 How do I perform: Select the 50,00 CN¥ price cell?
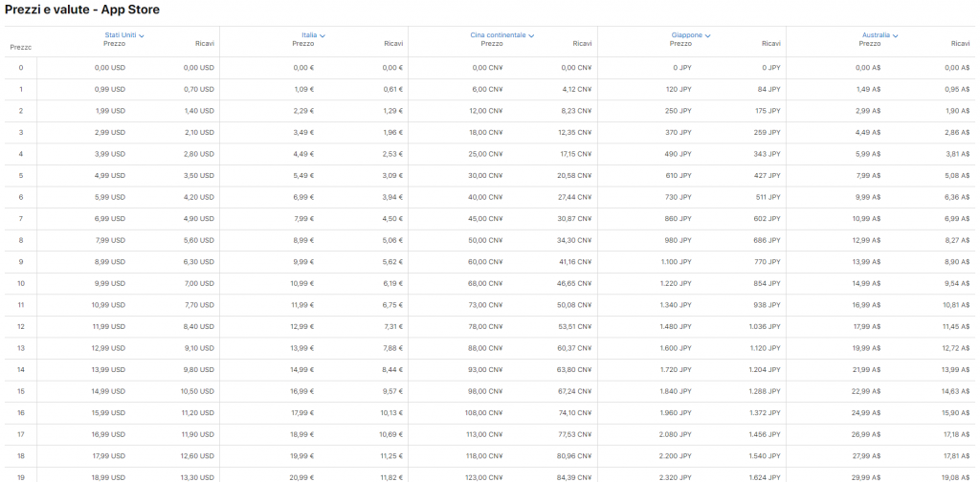coord(486,240)
